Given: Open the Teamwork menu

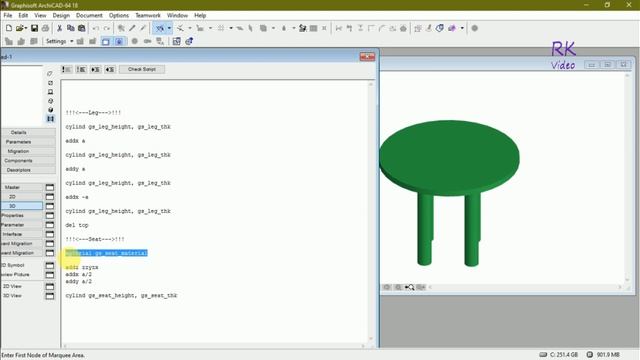Looking at the screenshot, I should pyautogui.click(x=148, y=15).
